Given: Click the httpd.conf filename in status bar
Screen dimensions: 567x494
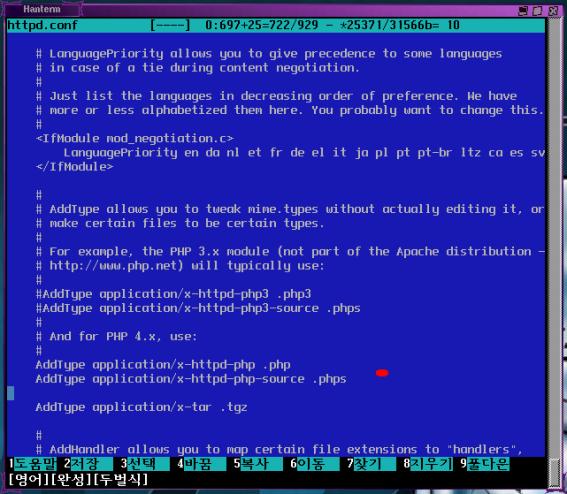Looking at the screenshot, I should point(42,25).
